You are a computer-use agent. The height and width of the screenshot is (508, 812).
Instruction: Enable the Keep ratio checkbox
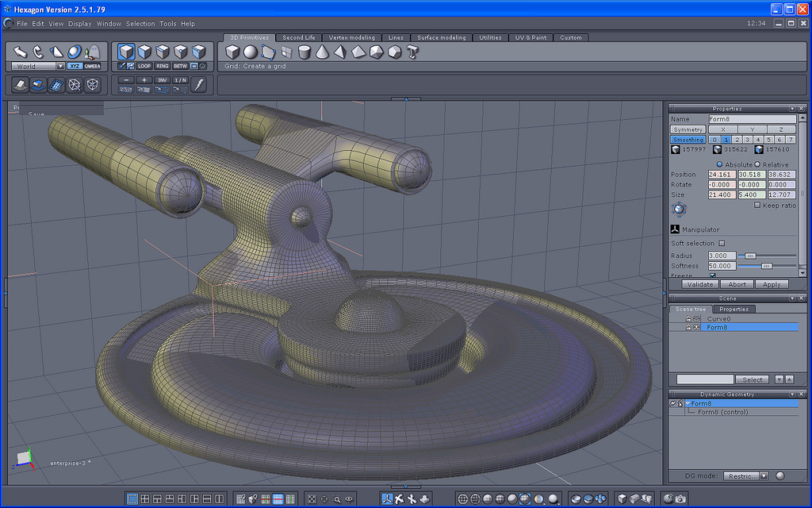click(757, 206)
